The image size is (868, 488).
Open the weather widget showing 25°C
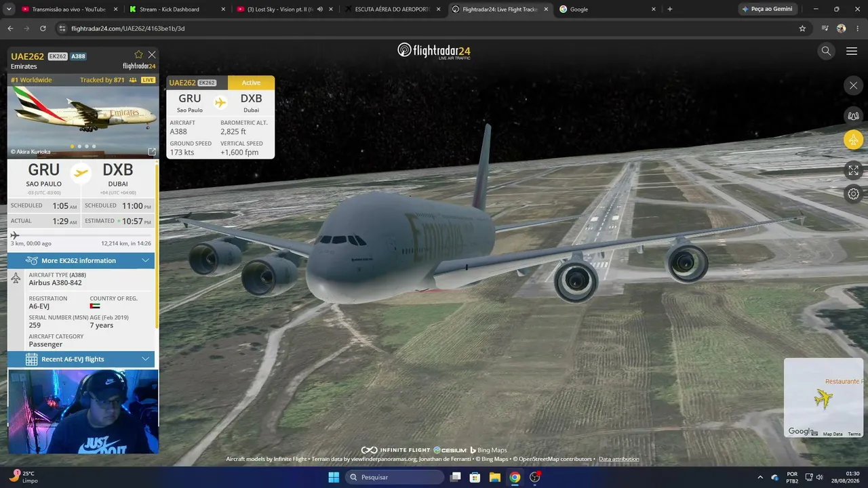tap(24, 477)
